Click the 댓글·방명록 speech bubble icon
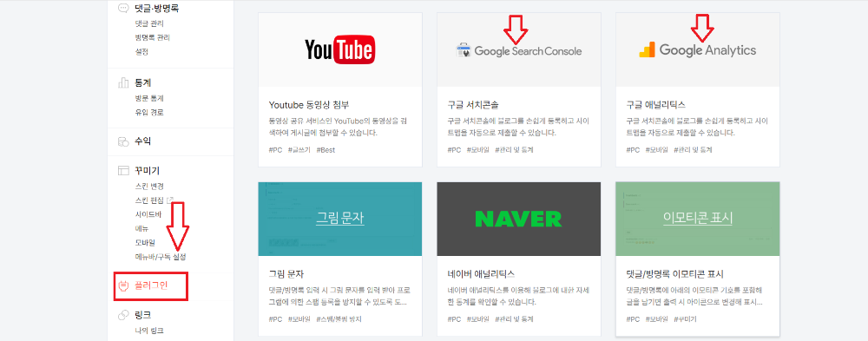The image size is (868, 341). coord(123,9)
